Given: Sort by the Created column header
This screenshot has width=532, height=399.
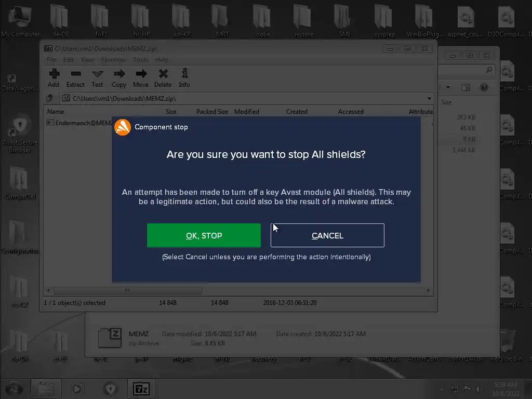Looking at the screenshot, I should [297, 112].
